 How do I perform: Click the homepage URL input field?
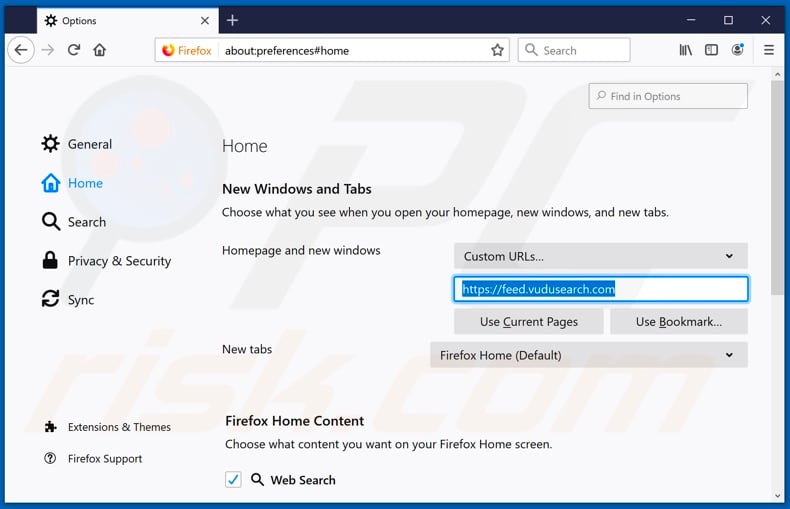(x=601, y=289)
